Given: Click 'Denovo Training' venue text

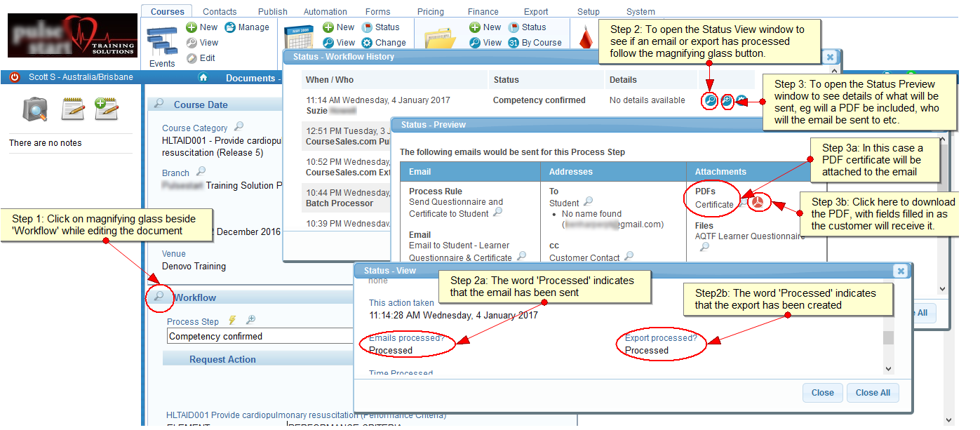Looking at the screenshot, I should (194, 267).
